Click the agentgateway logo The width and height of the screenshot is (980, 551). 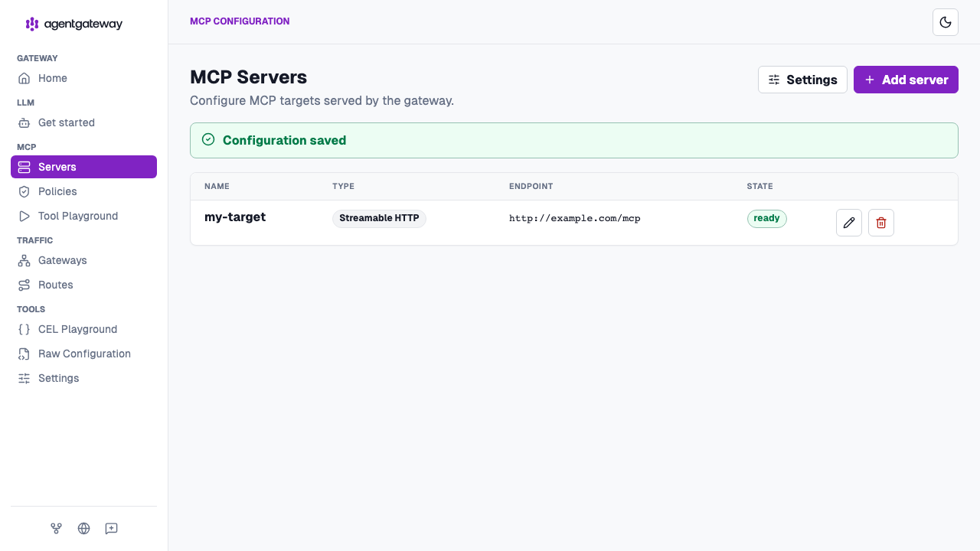tap(74, 24)
